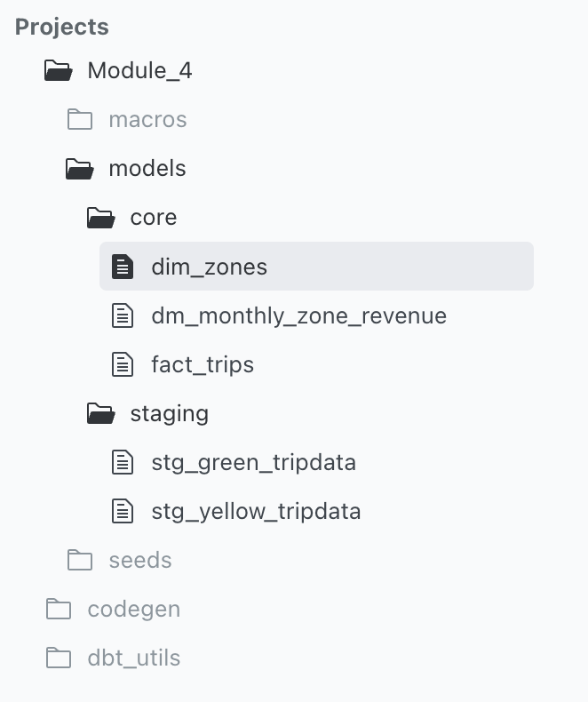
Task: Click the fact_trips document icon
Action: tap(123, 364)
